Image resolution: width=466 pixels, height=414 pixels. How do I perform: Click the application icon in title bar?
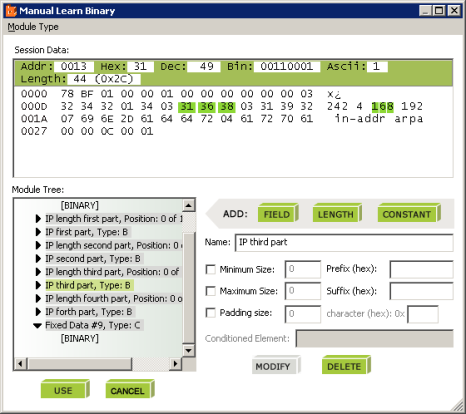pyautogui.click(x=11, y=11)
